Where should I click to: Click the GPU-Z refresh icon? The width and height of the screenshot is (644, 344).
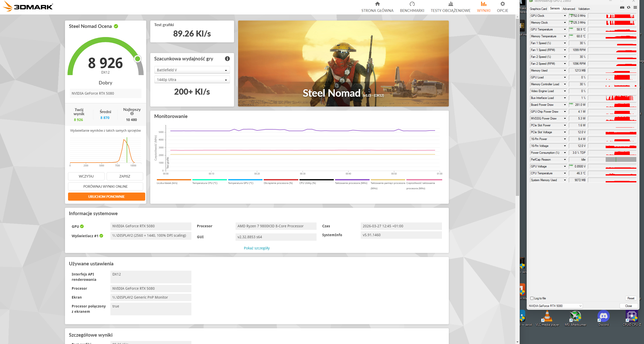tap(629, 7)
